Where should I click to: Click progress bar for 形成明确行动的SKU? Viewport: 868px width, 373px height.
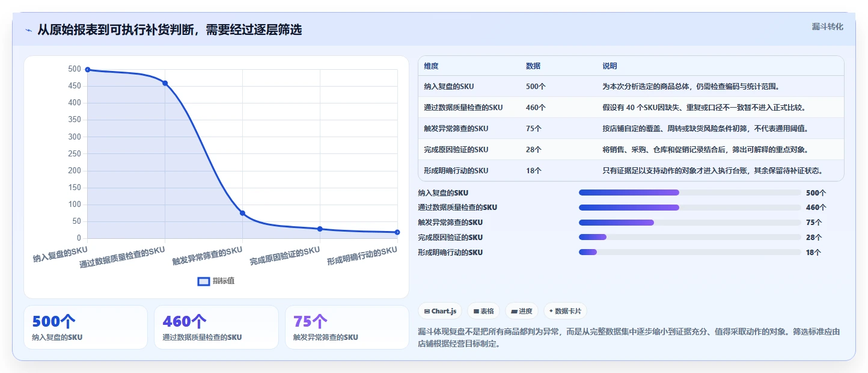click(689, 252)
